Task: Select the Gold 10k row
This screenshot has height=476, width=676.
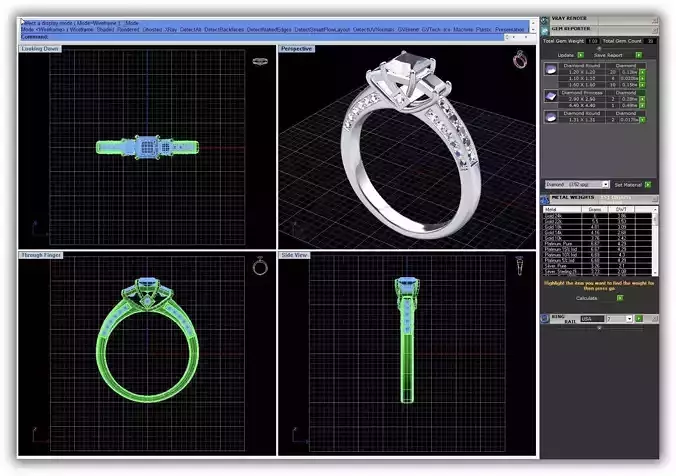Action: coord(598,238)
